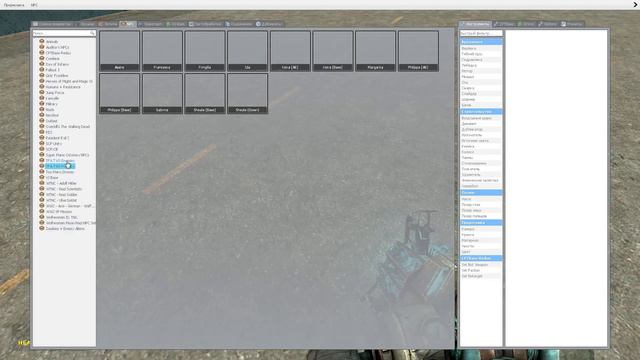Click the arrow icon at top-right corner
Image resolution: width=640 pixels, height=360 pixels.
[x=635, y=4]
